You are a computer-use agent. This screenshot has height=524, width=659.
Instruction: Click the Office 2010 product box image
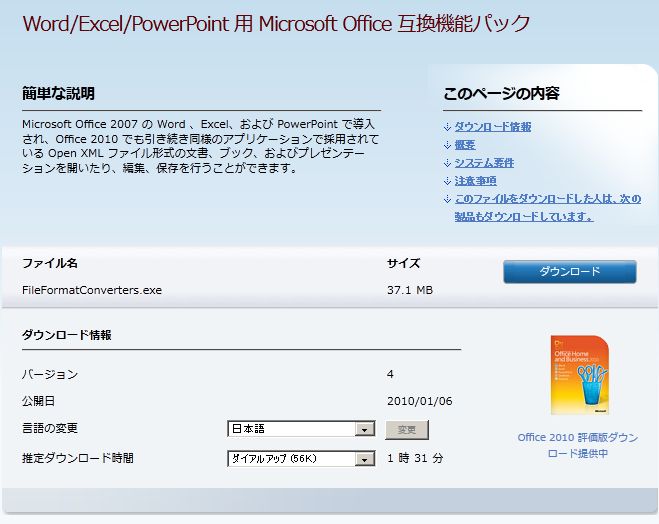(579, 375)
